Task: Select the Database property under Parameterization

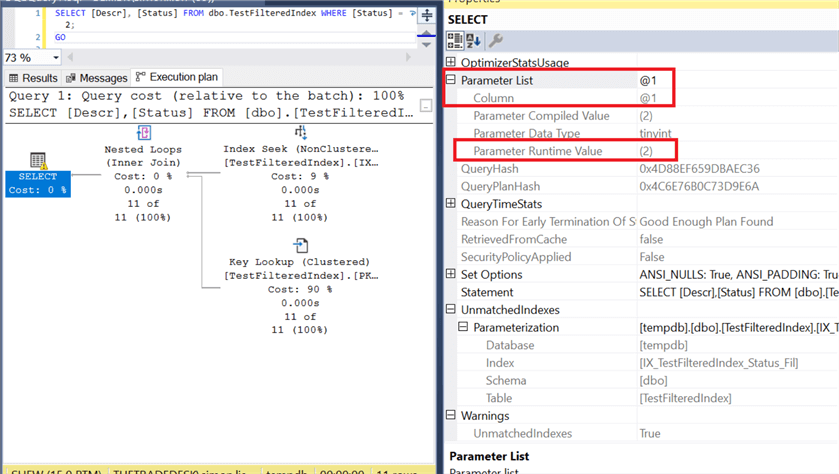Action: (x=648, y=345)
